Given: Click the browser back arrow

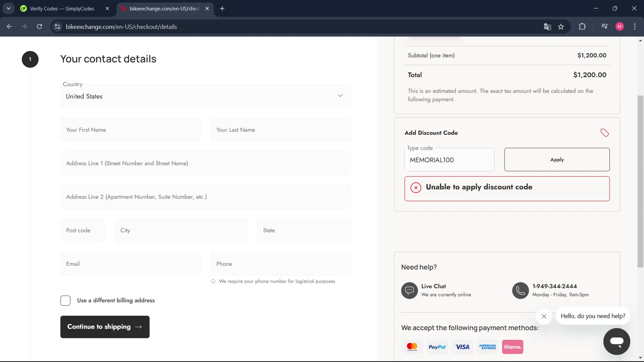Looking at the screenshot, I should [9, 27].
